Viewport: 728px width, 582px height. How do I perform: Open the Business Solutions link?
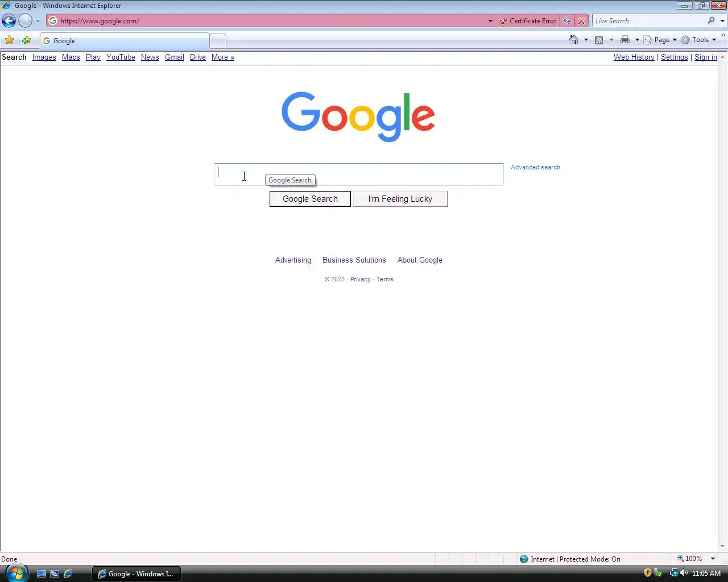pyautogui.click(x=354, y=260)
